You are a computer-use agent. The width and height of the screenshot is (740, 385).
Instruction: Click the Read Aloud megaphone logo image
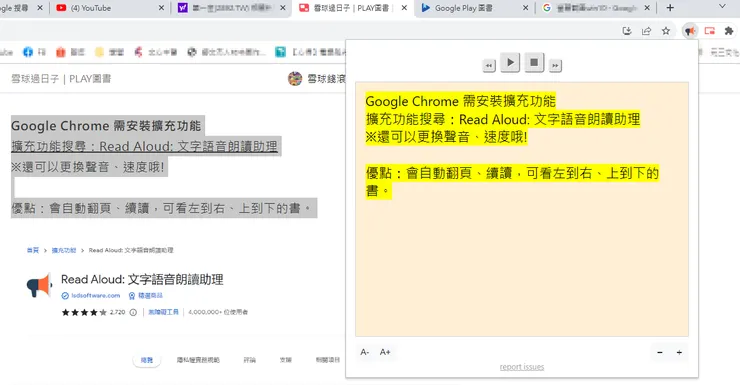(39, 285)
